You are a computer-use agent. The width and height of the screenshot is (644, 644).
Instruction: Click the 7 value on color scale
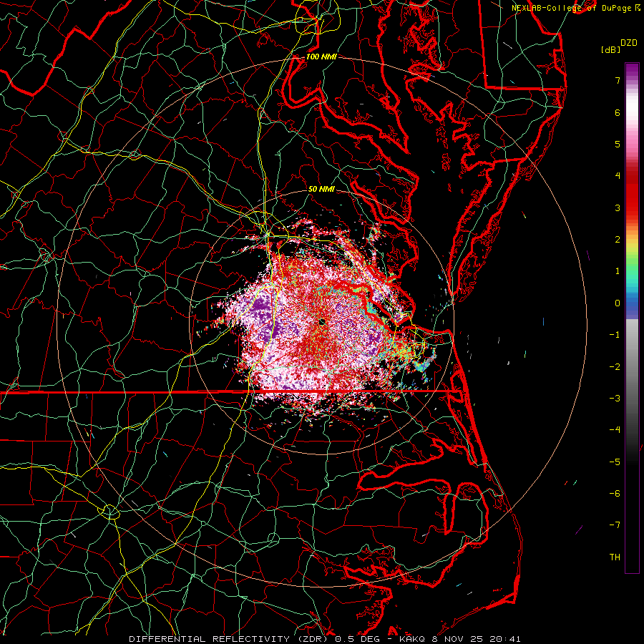point(618,80)
